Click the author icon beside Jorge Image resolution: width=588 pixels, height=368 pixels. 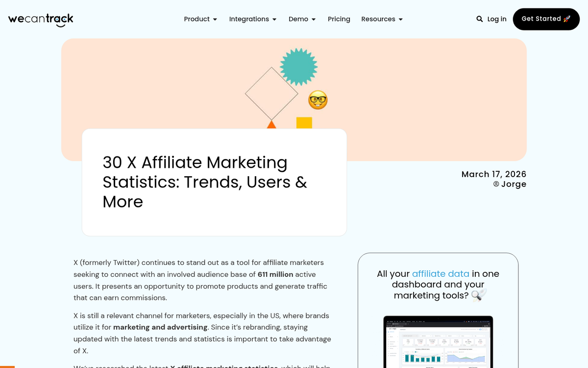point(496,184)
